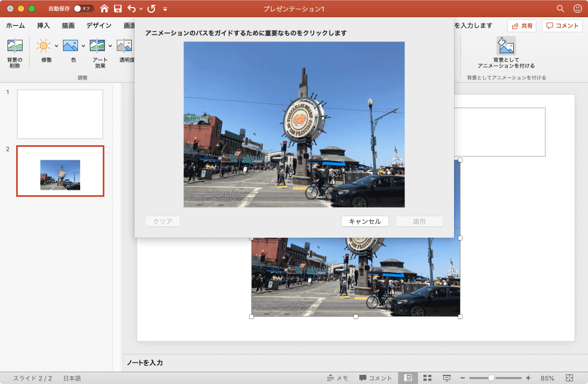Click the smiley feedback icon
The image size is (588, 384).
[x=578, y=9]
